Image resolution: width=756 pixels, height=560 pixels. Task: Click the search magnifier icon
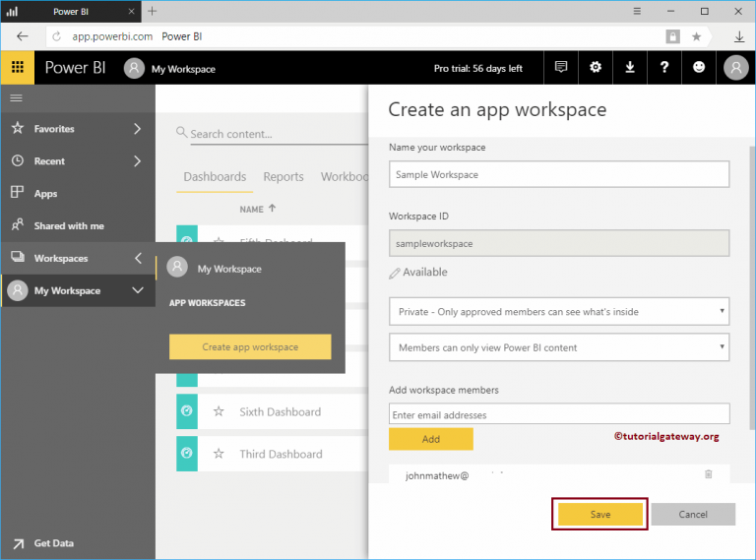point(181,132)
